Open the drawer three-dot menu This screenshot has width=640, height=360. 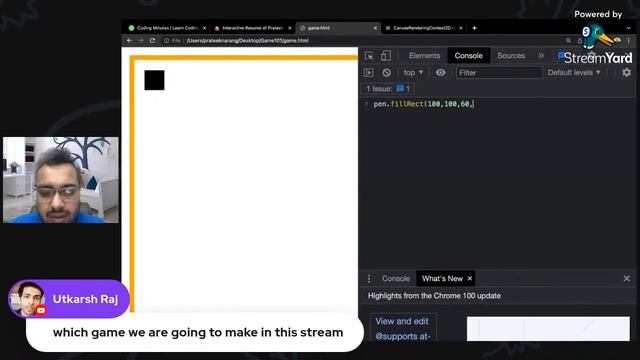point(369,278)
